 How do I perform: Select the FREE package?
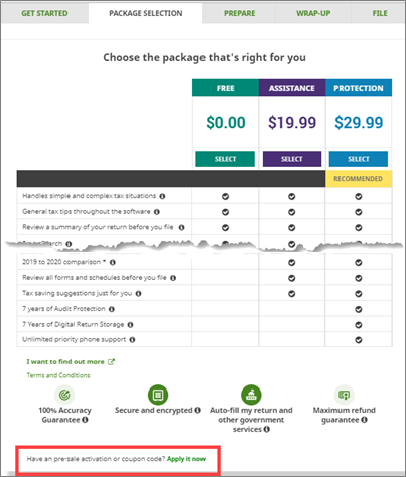225,159
